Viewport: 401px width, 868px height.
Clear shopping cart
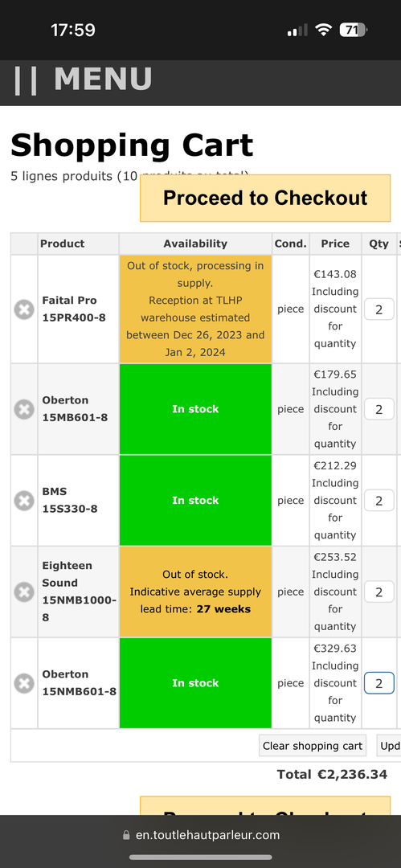313,746
